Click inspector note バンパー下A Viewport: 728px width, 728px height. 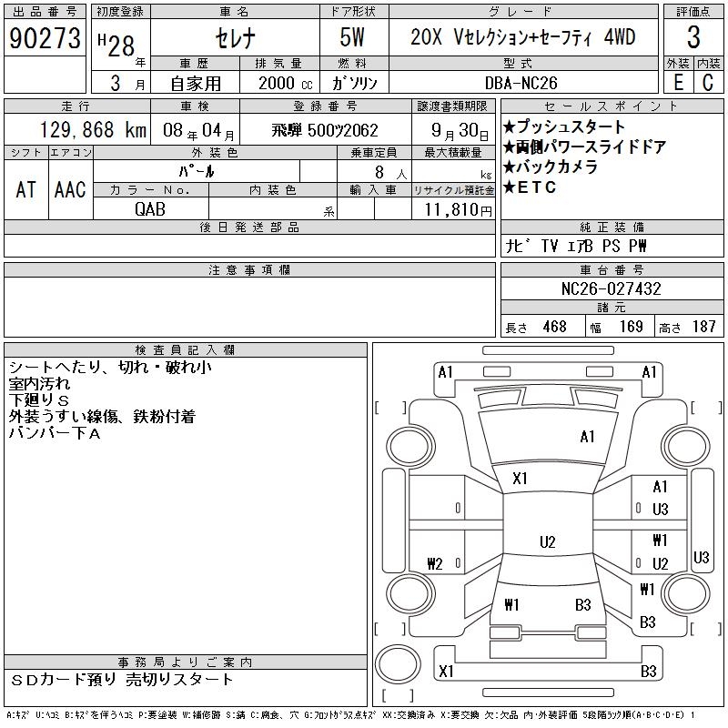pos(55,433)
